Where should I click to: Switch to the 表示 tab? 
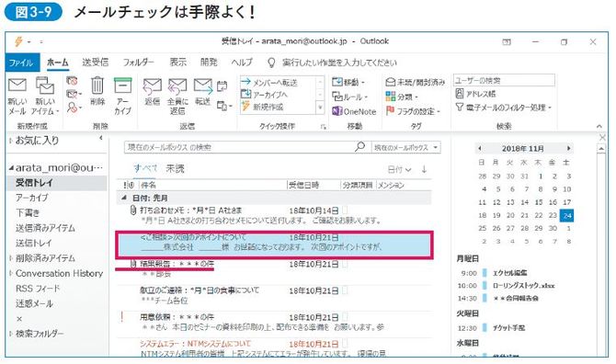tap(178, 62)
